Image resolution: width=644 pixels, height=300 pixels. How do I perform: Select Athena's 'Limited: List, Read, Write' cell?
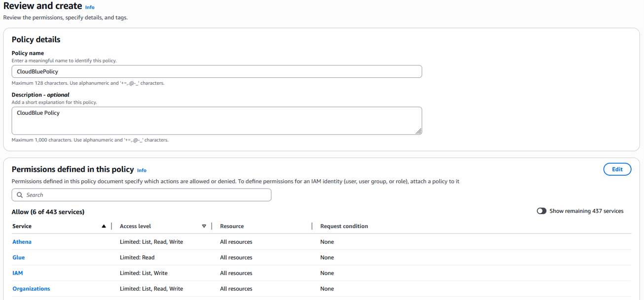pos(151,242)
